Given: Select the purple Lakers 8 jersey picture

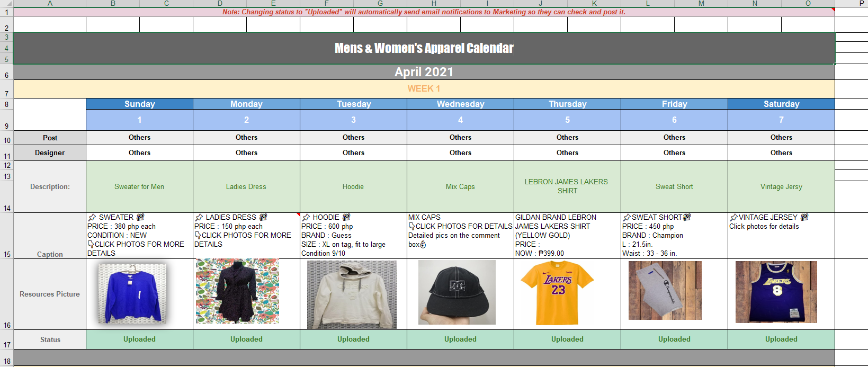Looking at the screenshot, I should (x=776, y=292).
